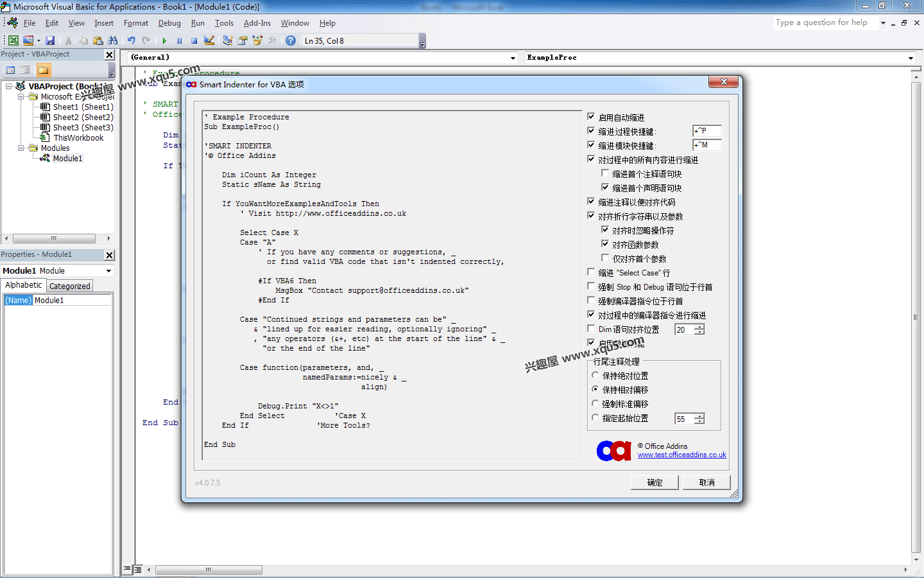This screenshot has width=924, height=578.
Task: Click the Break pause icon
Action: tap(179, 40)
